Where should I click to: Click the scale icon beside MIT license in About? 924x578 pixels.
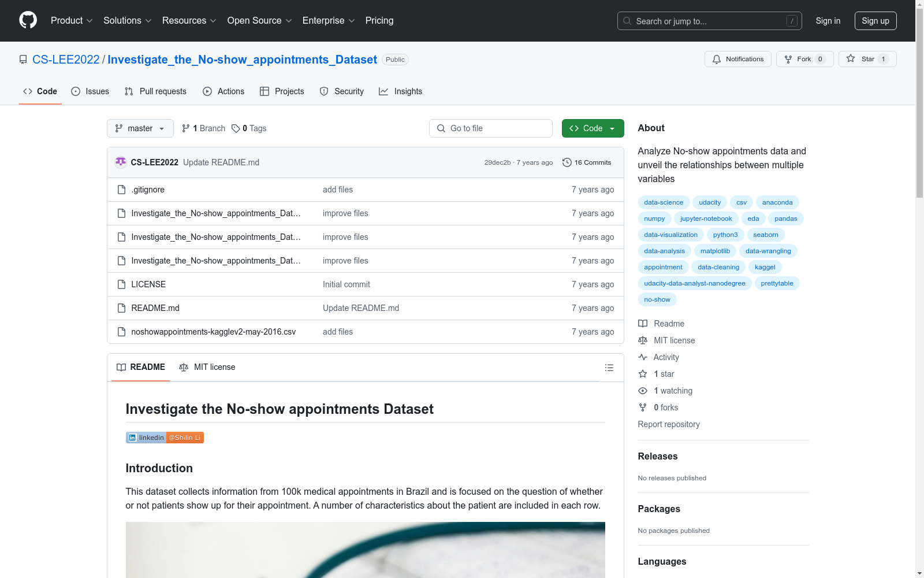(x=643, y=340)
